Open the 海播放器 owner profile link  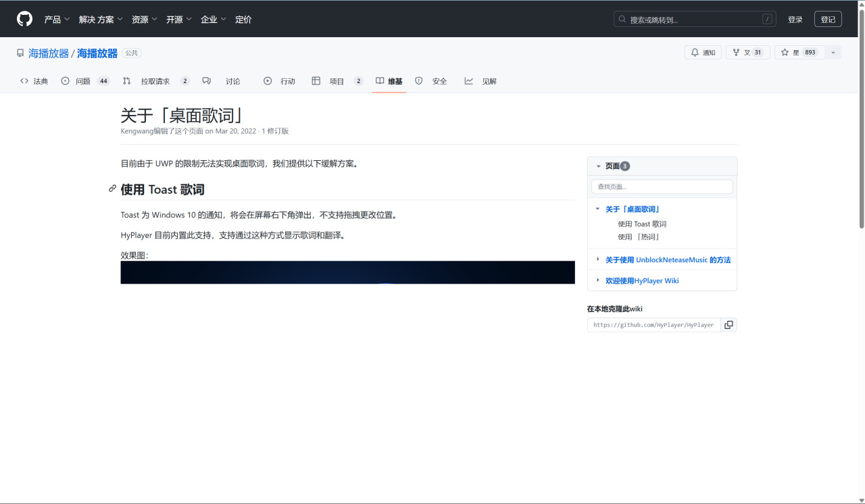49,53
